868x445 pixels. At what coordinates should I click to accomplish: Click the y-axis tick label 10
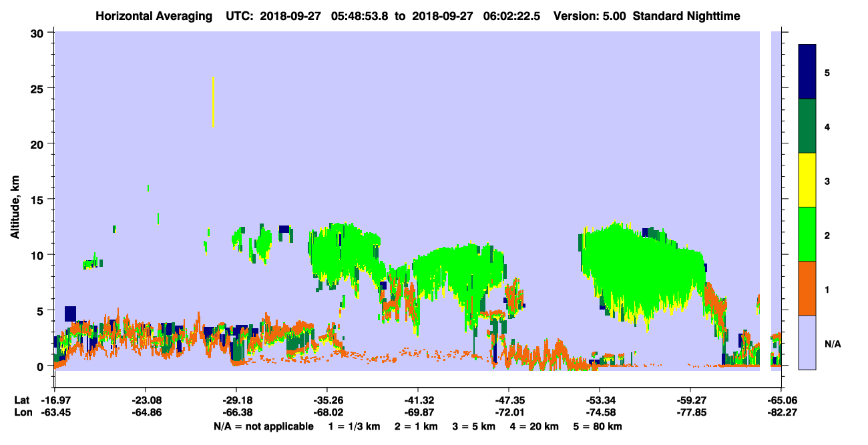[x=39, y=255]
